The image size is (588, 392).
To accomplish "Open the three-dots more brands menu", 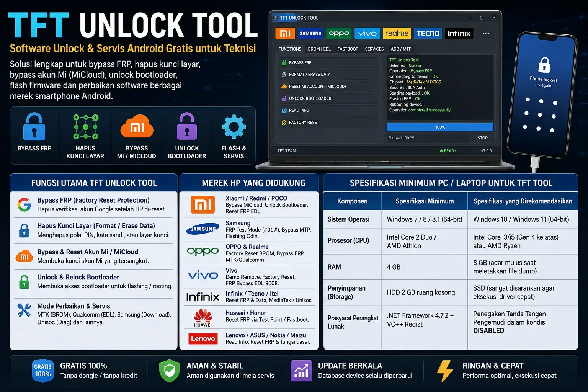I will pyautogui.click(x=486, y=34).
